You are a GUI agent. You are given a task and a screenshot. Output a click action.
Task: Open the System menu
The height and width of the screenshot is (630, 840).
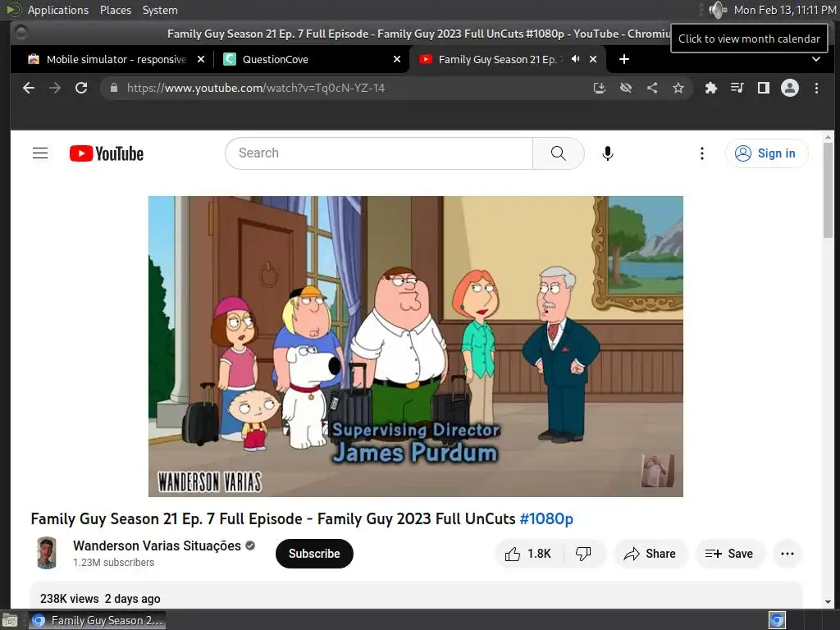160,10
